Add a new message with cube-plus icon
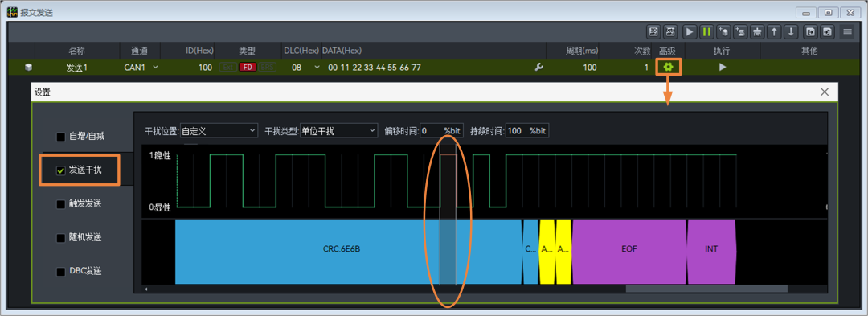The width and height of the screenshot is (868, 316). point(723,32)
